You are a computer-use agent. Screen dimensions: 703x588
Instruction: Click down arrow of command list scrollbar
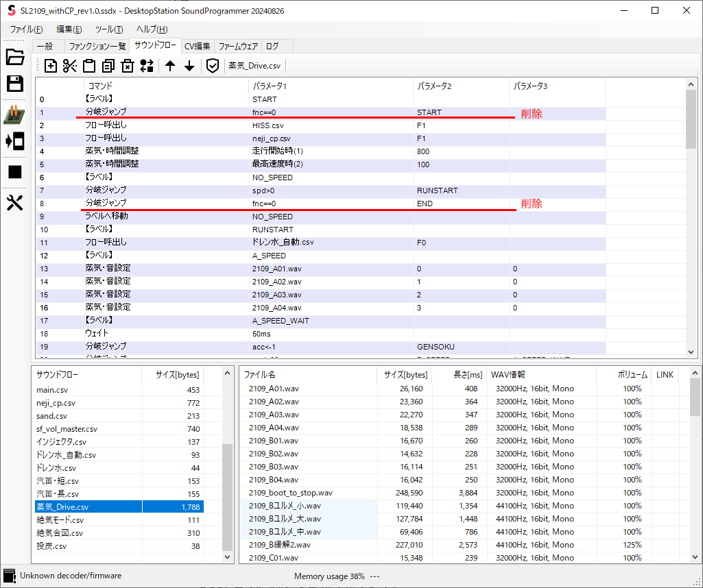tap(691, 352)
